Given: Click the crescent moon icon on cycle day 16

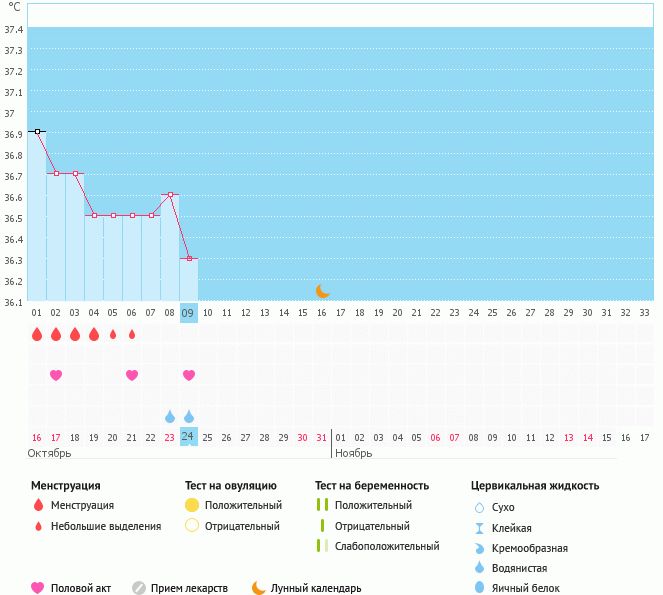Looking at the screenshot, I should (322, 291).
